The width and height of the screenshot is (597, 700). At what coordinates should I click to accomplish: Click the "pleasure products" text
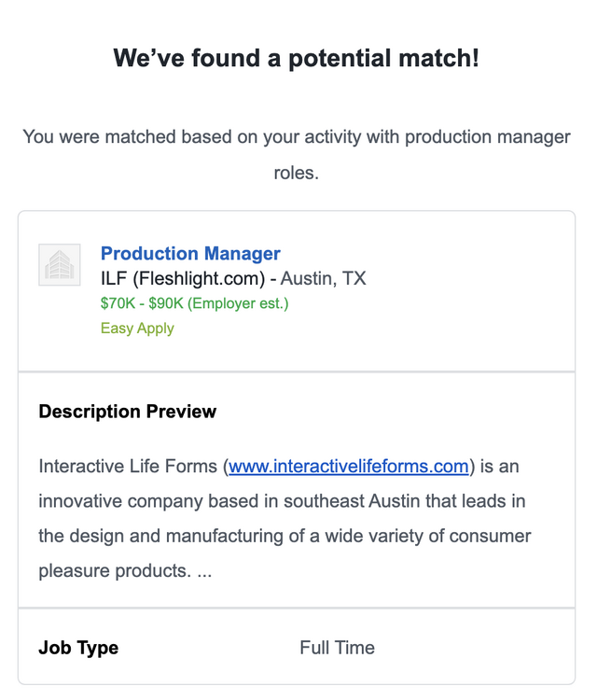(114, 570)
